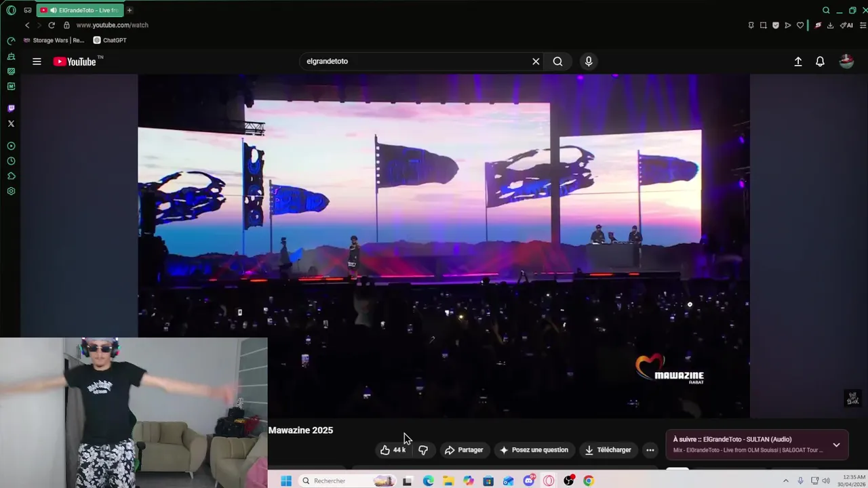
Task: Open File Explorer from the taskbar
Action: click(448, 481)
